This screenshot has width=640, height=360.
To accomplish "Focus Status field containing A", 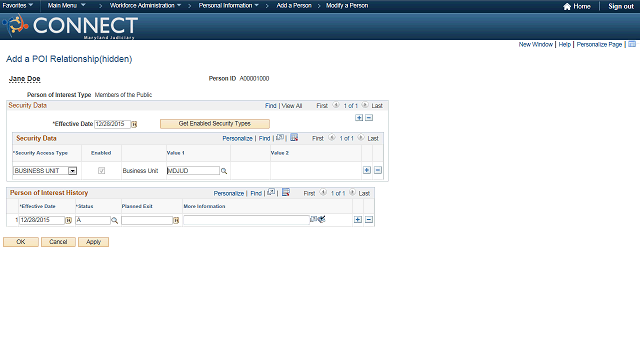I will [x=93, y=220].
